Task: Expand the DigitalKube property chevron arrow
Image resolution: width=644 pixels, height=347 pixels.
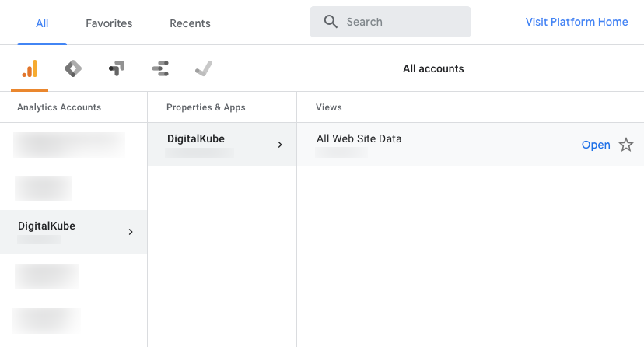Action: coord(280,145)
